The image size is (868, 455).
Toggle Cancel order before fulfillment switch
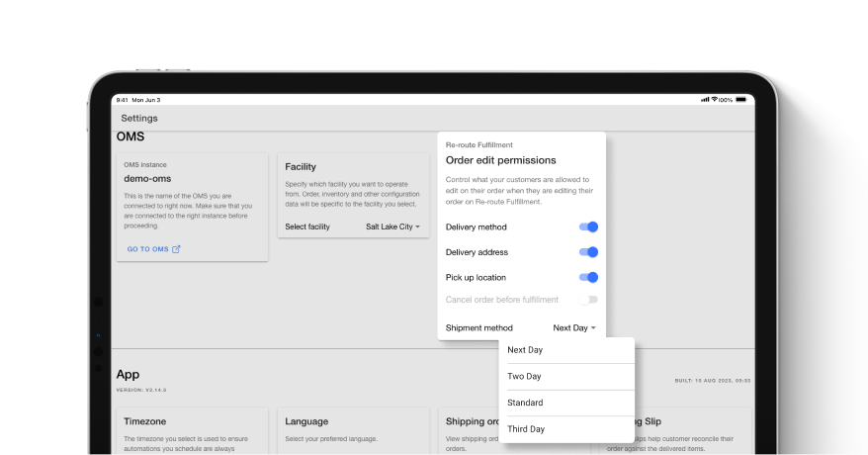[588, 300]
